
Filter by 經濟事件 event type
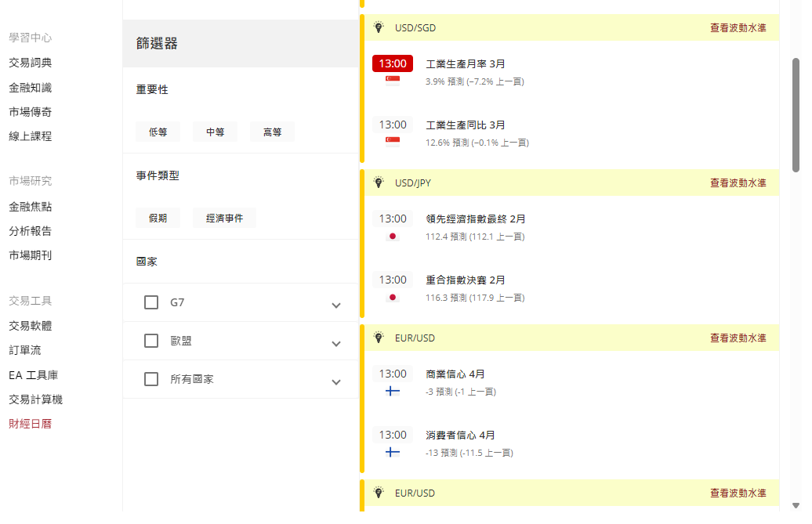(224, 219)
